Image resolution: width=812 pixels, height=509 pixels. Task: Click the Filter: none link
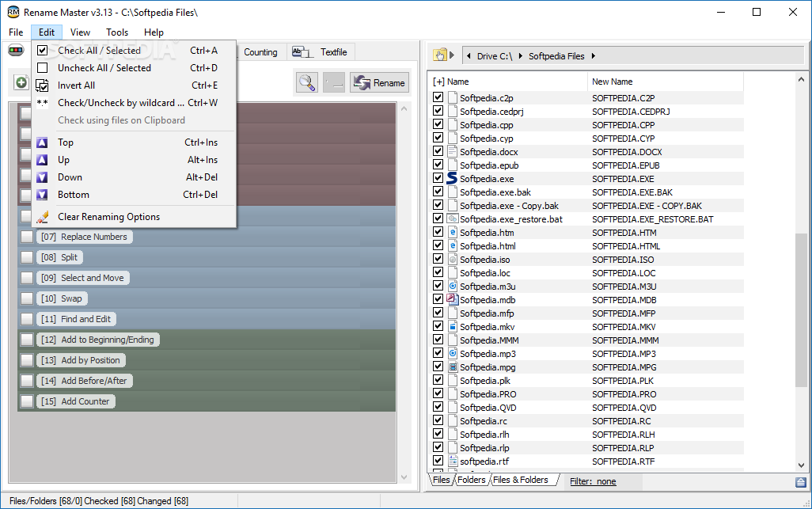[593, 481]
